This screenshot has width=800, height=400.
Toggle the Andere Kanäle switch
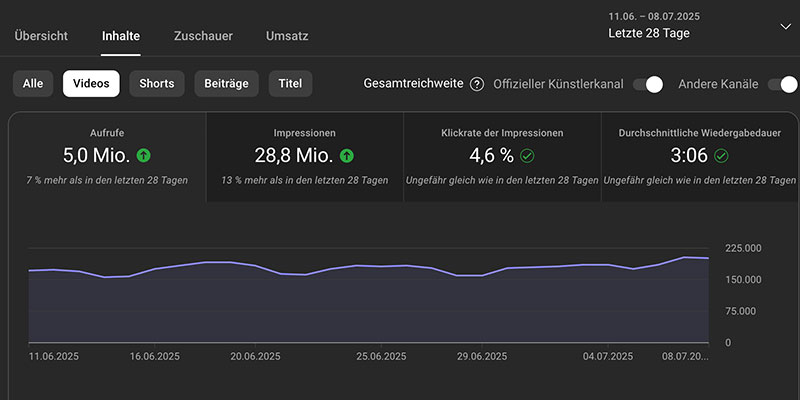782,84
